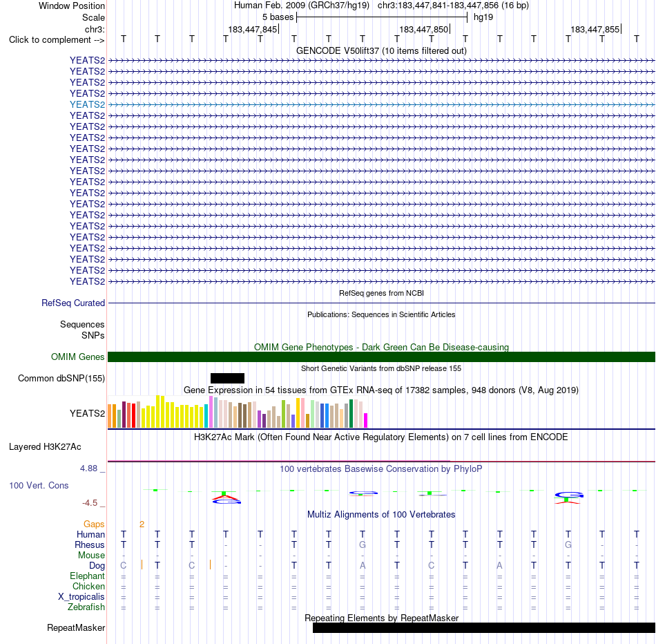This screenshot has height=644, width=656.
Task: Click the 4.88 upper PhyloP scale value
Action: click(x=88, y=468)
